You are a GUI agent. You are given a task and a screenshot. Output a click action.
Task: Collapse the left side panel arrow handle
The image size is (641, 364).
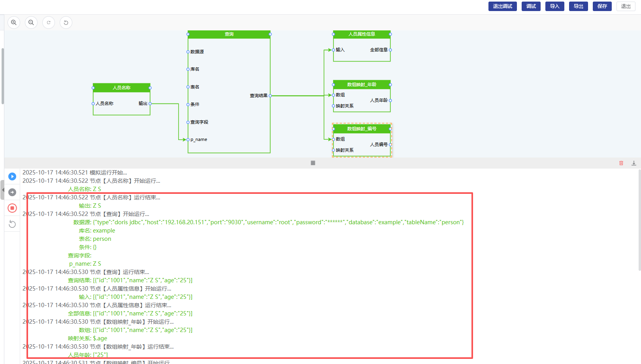2,190
